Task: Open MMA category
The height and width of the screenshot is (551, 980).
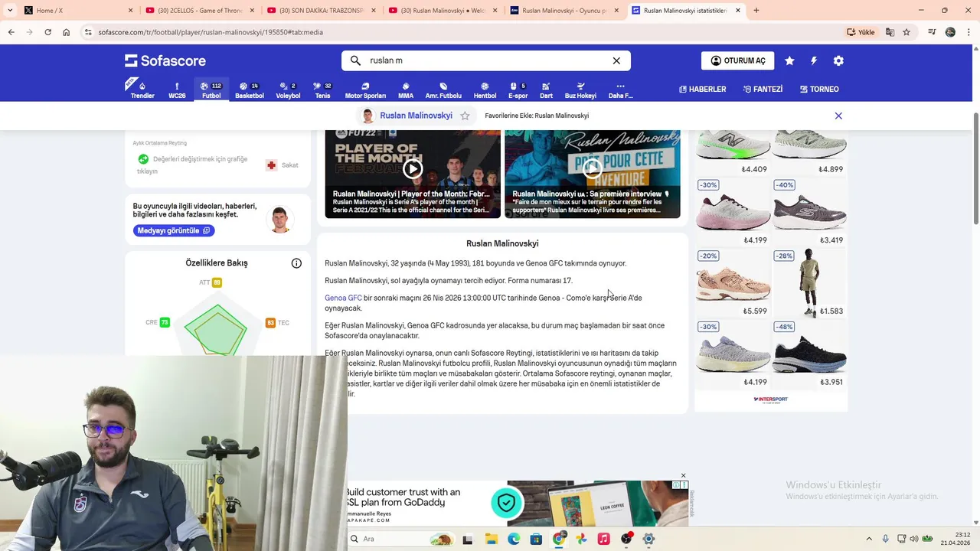Action: click(406, 90)
